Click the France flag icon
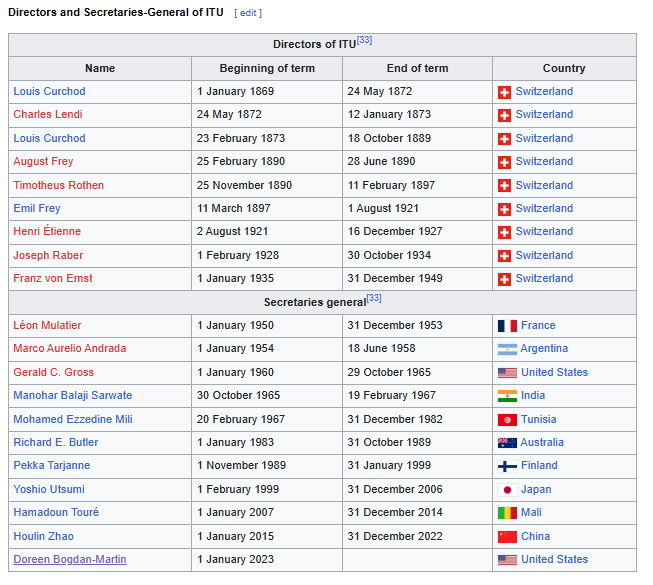 coord(507,326)
